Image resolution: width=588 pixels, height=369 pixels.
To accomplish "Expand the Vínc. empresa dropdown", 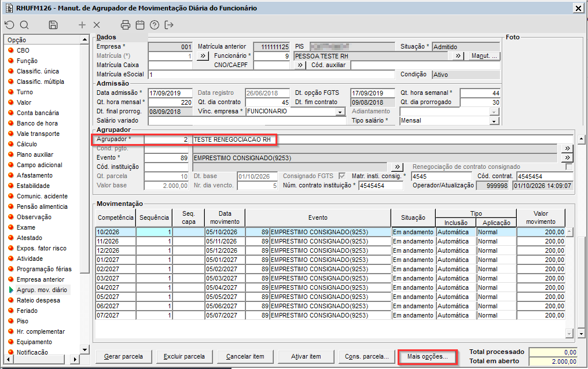I will tap(340, 112).
